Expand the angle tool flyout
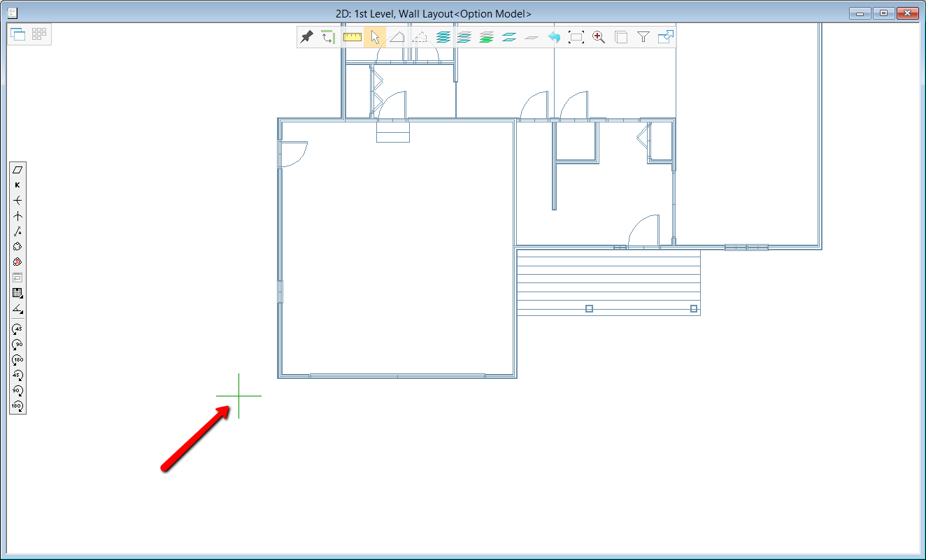Image resolution: width=926 pixels, height=560 pixels. (17, 308)
